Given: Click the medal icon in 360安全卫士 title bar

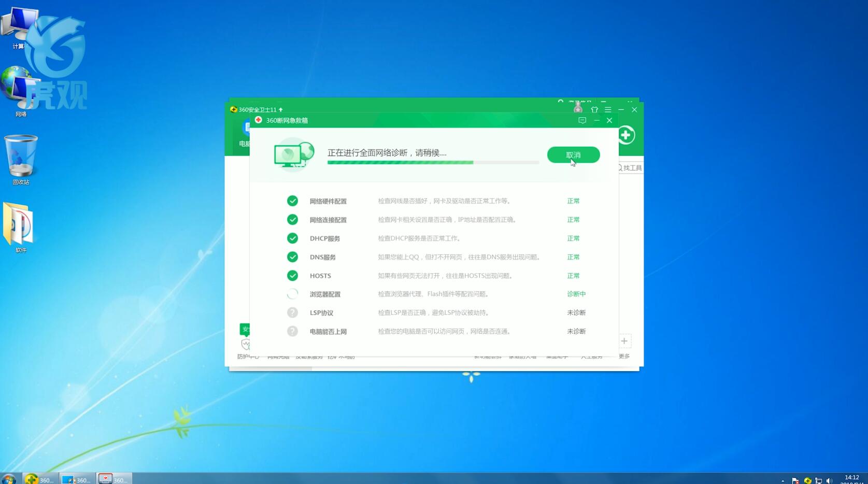Looking at the screenshot, I should tap(578, 108).
